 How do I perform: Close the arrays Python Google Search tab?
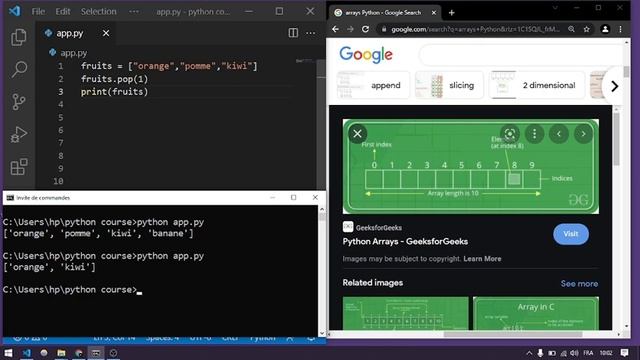coord(434,13)
